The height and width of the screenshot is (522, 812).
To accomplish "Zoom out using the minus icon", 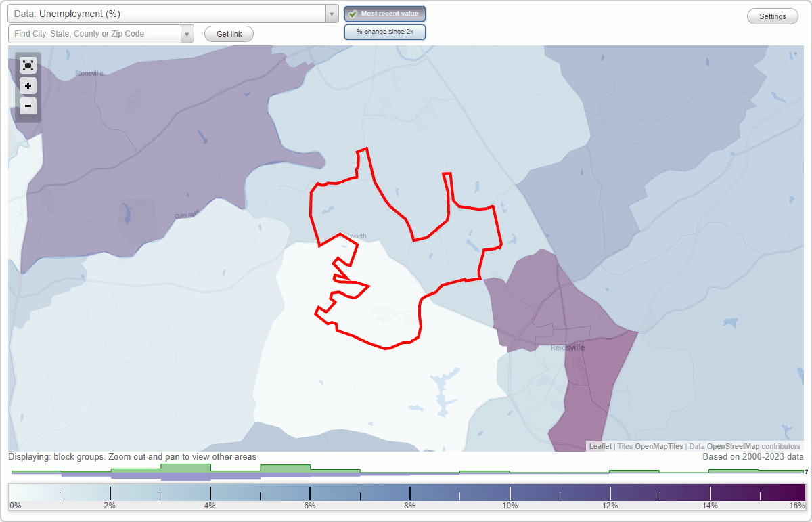I will point(28,106).
